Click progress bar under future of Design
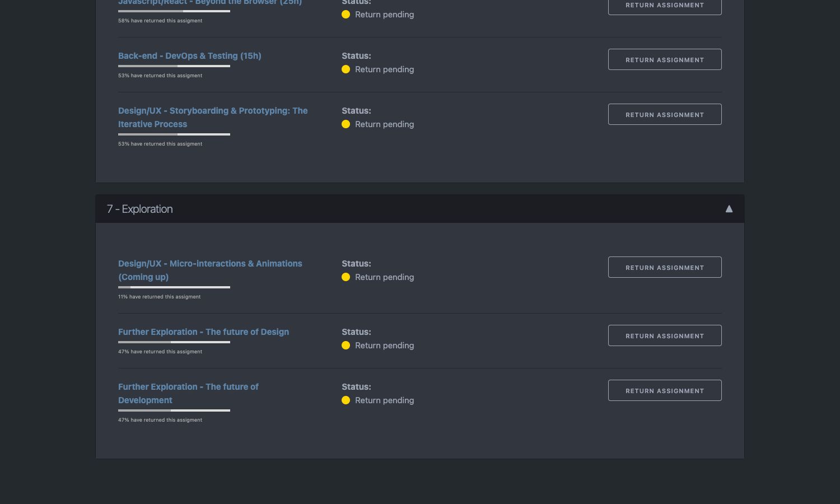 [174, 342]
